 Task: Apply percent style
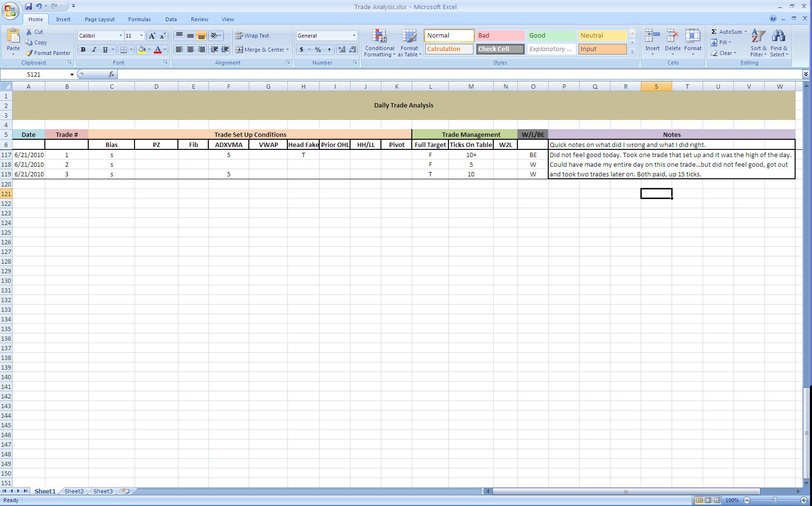[318, 50]
